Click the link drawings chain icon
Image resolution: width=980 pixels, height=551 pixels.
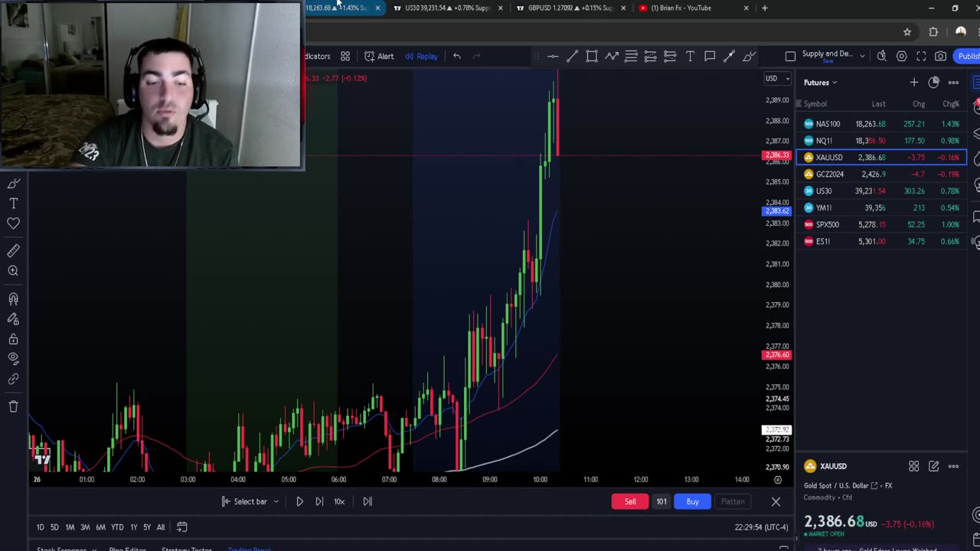[13, 379]
